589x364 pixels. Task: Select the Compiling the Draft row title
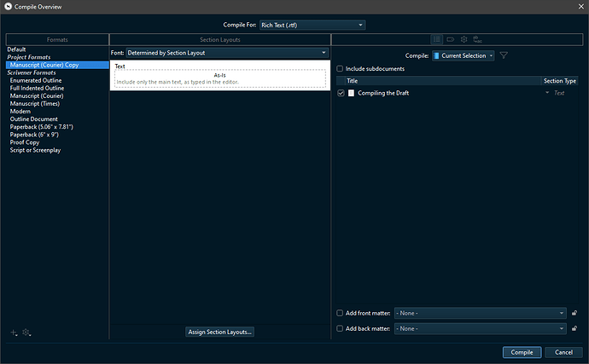pos(383,93)
